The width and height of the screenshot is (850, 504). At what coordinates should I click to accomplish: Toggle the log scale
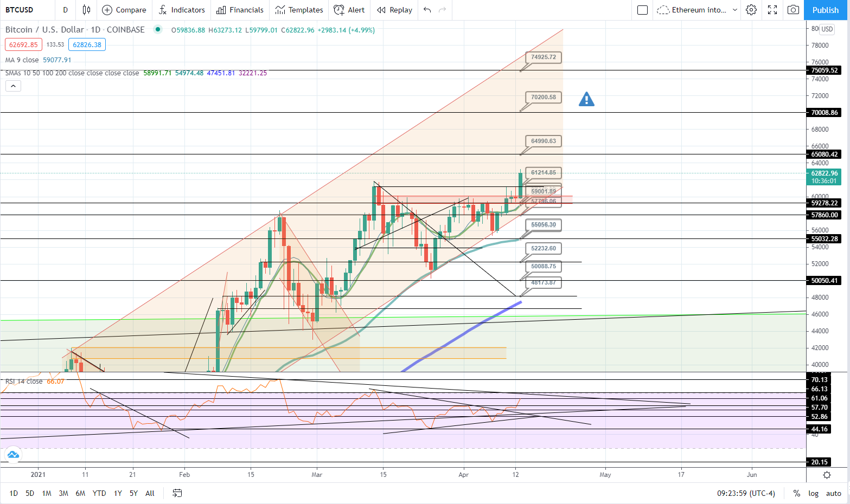tap(813, 493)
